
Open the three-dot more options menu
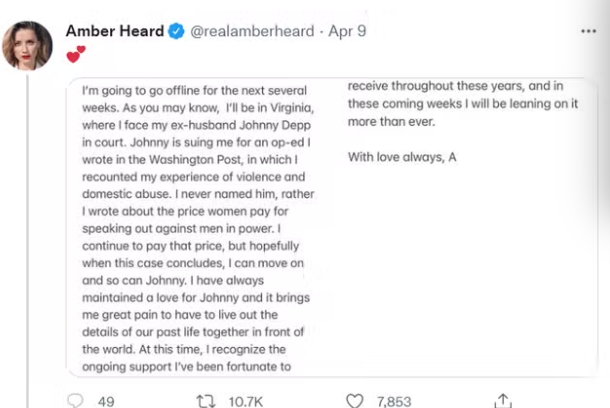pyautogui.click(x=588, y=31)
